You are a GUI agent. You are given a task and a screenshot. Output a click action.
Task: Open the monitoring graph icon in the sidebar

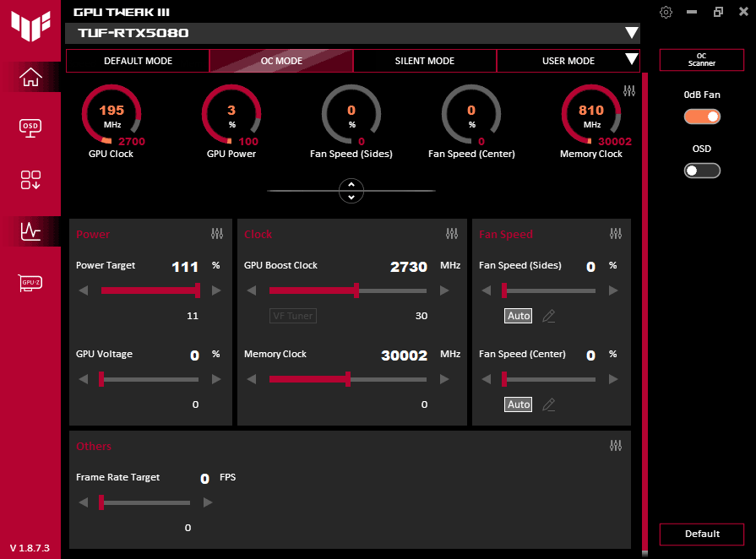[30, 231]
